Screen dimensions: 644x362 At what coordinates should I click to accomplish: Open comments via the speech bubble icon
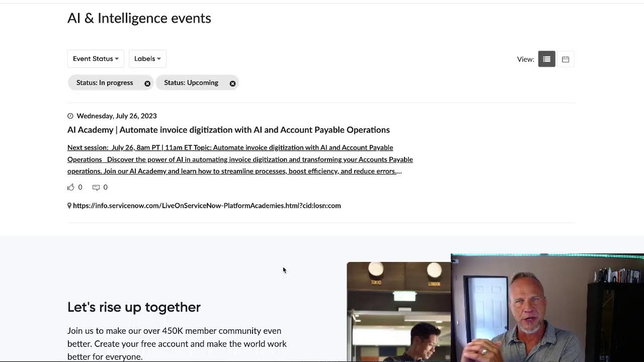[96, 187]
